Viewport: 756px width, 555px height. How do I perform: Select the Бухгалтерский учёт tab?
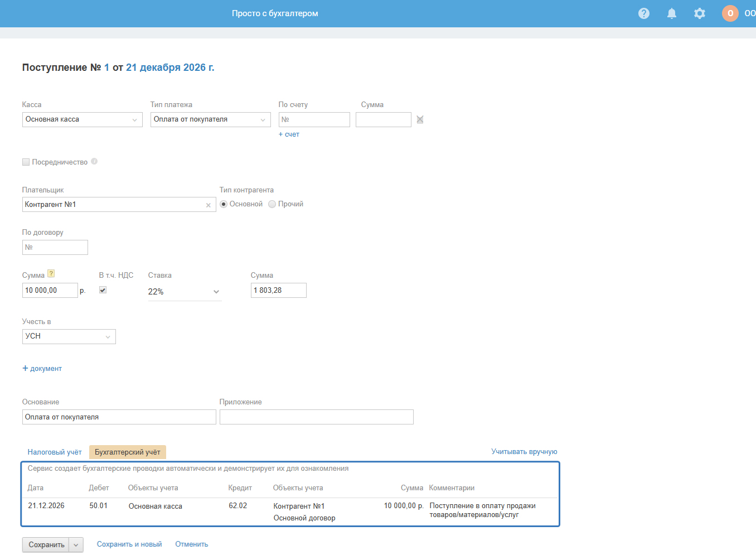point(127,452)
